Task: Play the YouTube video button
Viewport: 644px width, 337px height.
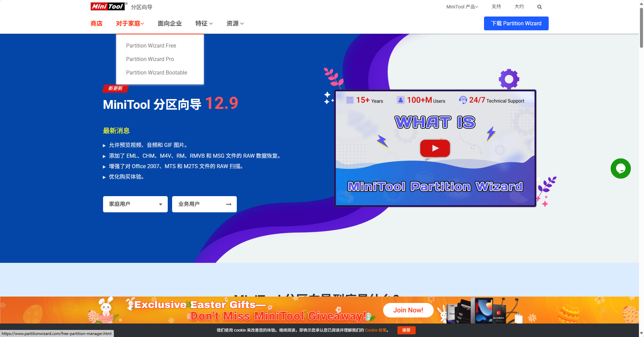Action: coord(435,148)
